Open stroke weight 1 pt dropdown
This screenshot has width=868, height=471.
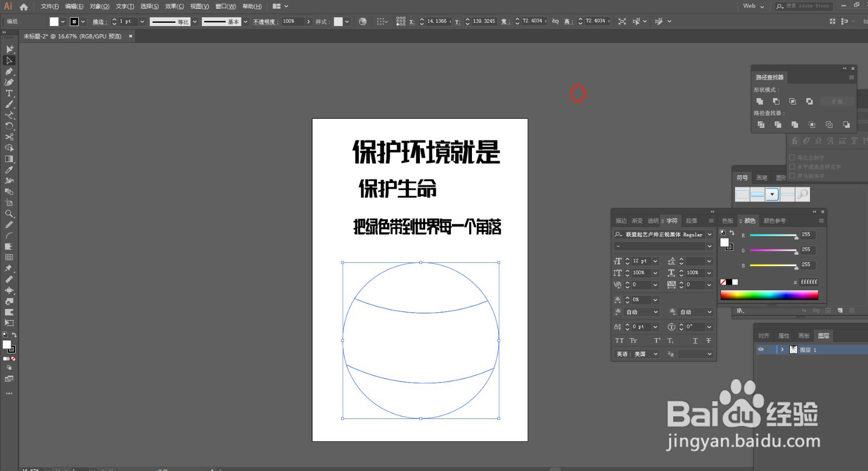[x=142, y=22]
